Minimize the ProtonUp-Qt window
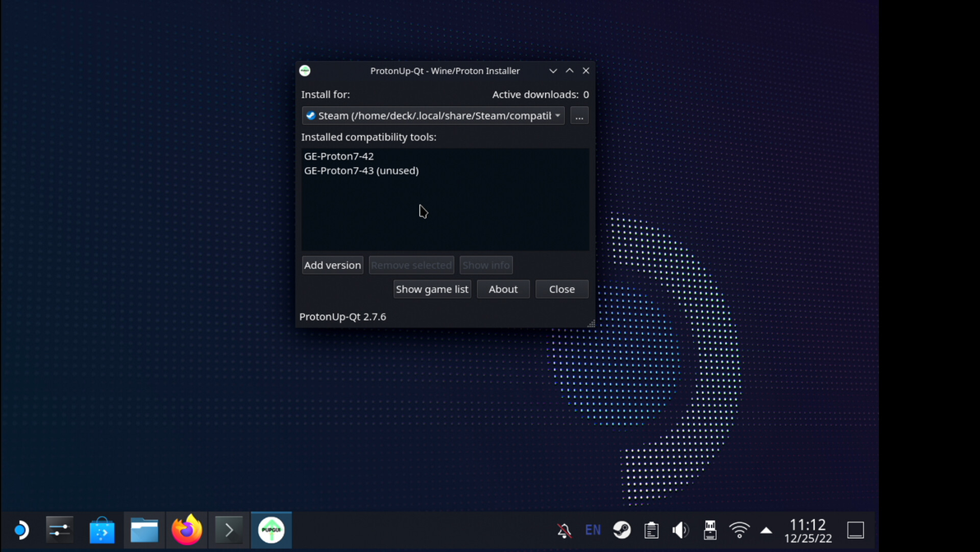Image resolution: width=980 pixels, height=552 pixels. [553, 71]
